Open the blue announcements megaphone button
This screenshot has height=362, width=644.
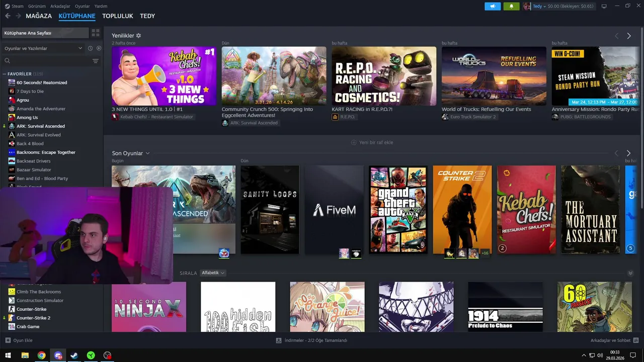tap(493, 6)
